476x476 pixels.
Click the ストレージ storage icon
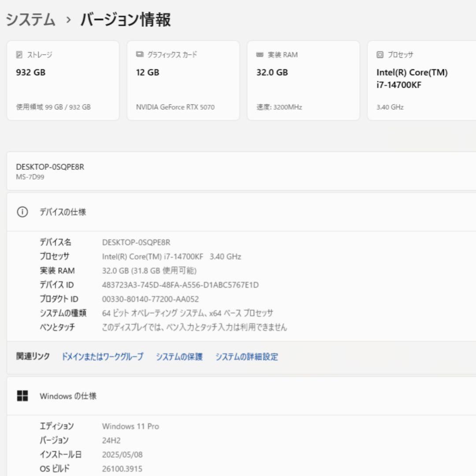click(19, 55)
